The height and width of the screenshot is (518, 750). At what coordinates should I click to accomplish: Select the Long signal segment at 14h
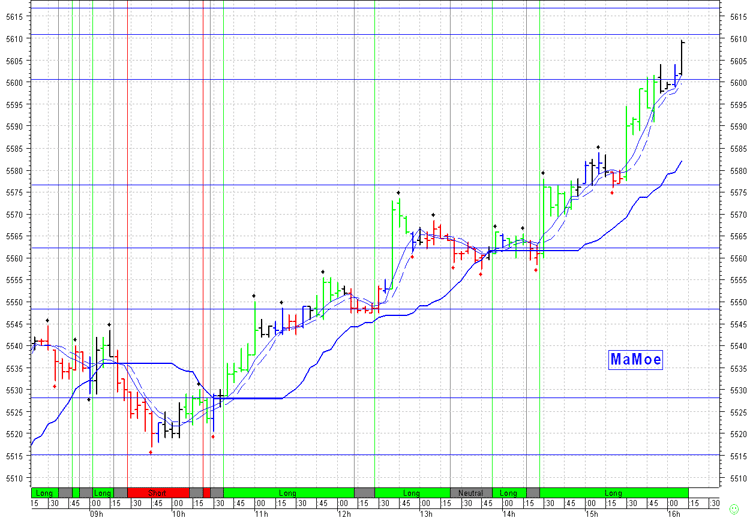509,493
